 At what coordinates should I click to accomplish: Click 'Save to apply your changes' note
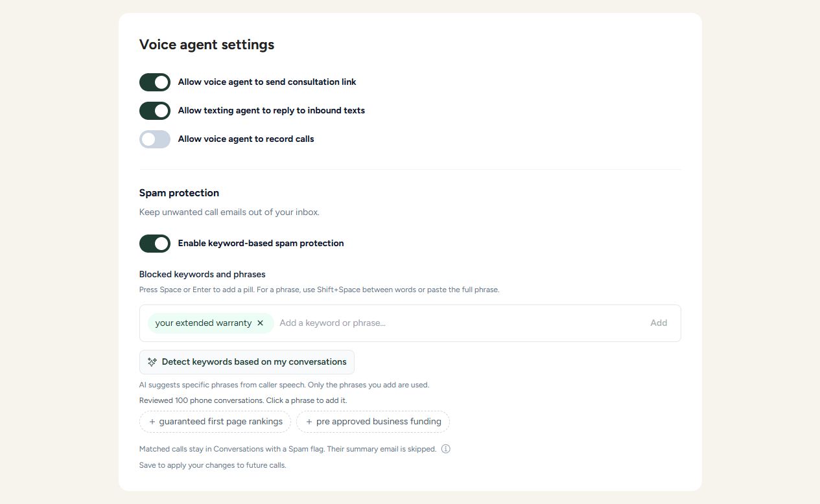[213, 465]
